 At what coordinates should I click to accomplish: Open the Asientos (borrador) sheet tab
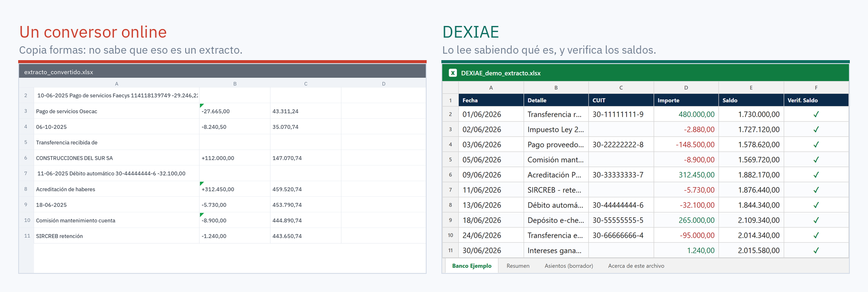[x=569, y=266]
